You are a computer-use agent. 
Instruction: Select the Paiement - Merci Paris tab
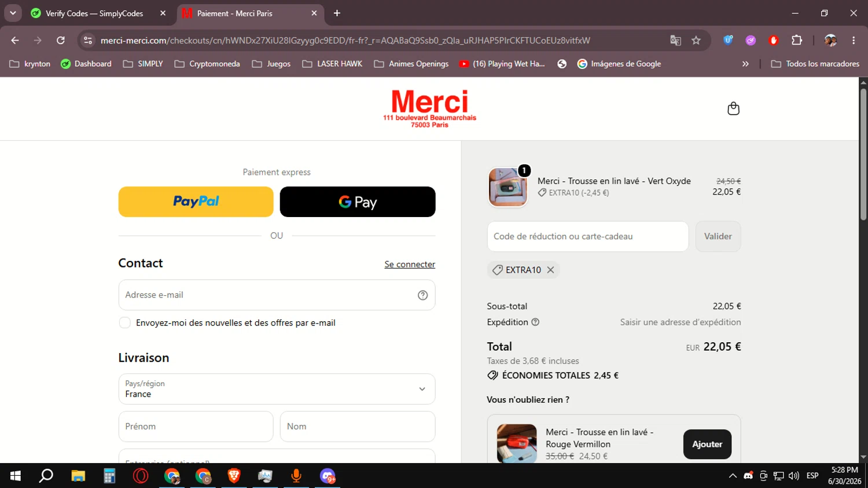[x=250, y=13]
